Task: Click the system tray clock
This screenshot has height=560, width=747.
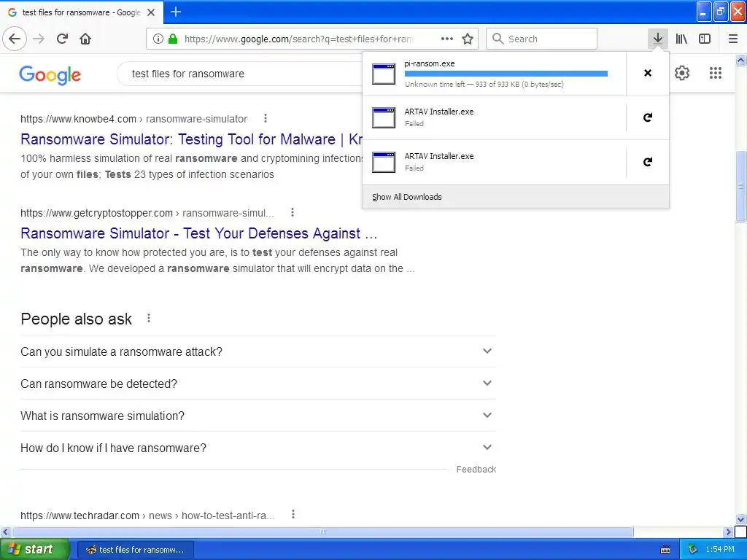Action: point(720,549)
